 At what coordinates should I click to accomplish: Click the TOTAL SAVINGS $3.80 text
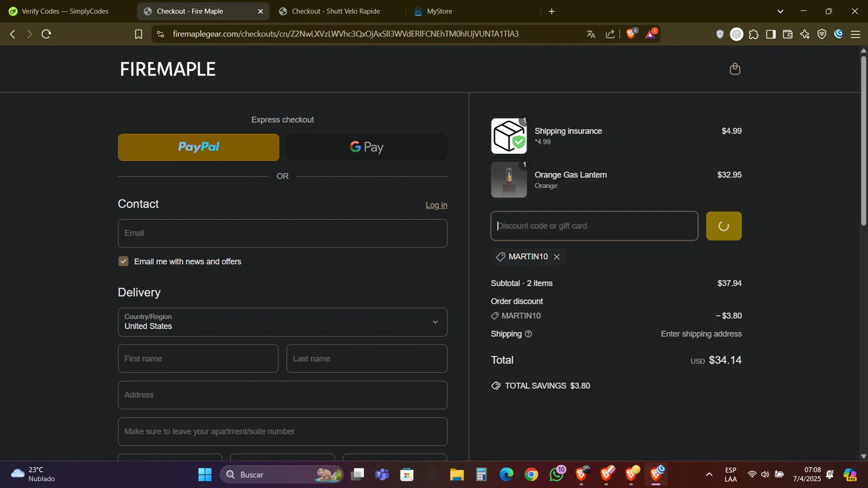(547, 386)
